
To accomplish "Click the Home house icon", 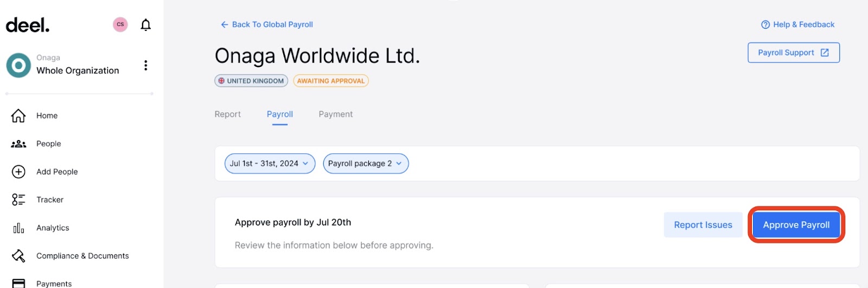I will (x=18, y=116).
